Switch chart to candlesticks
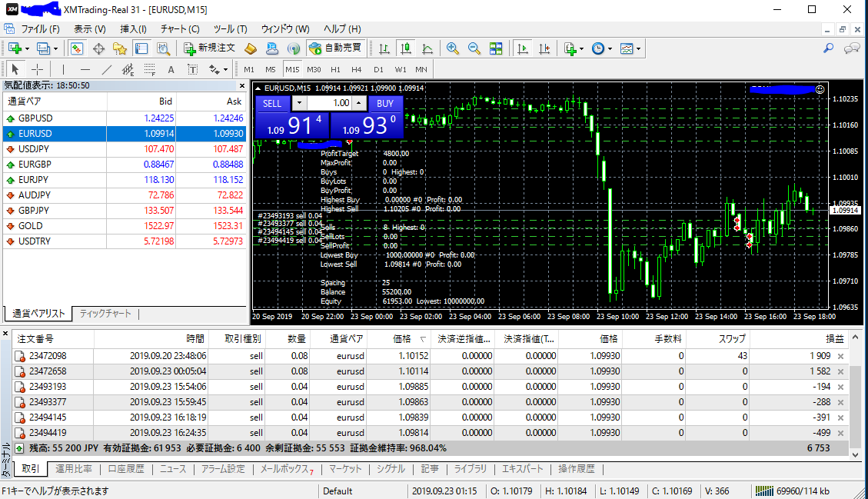The image size is (868, 499). click(x=406, y=48)
